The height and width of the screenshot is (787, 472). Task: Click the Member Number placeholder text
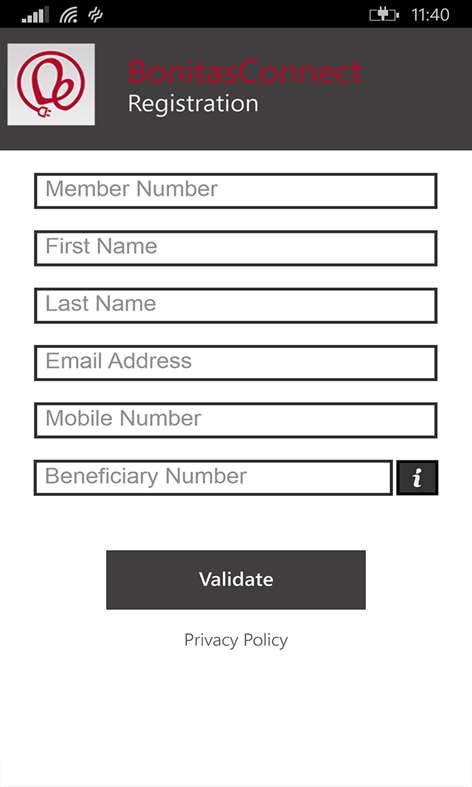click(x=132, y=189)
